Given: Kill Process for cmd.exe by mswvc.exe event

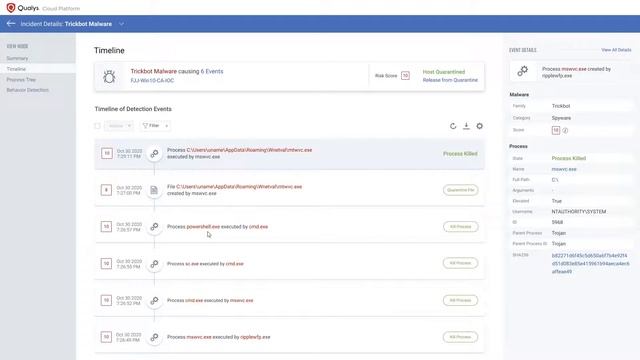Looking at the screenshot, I should (460, 300).
